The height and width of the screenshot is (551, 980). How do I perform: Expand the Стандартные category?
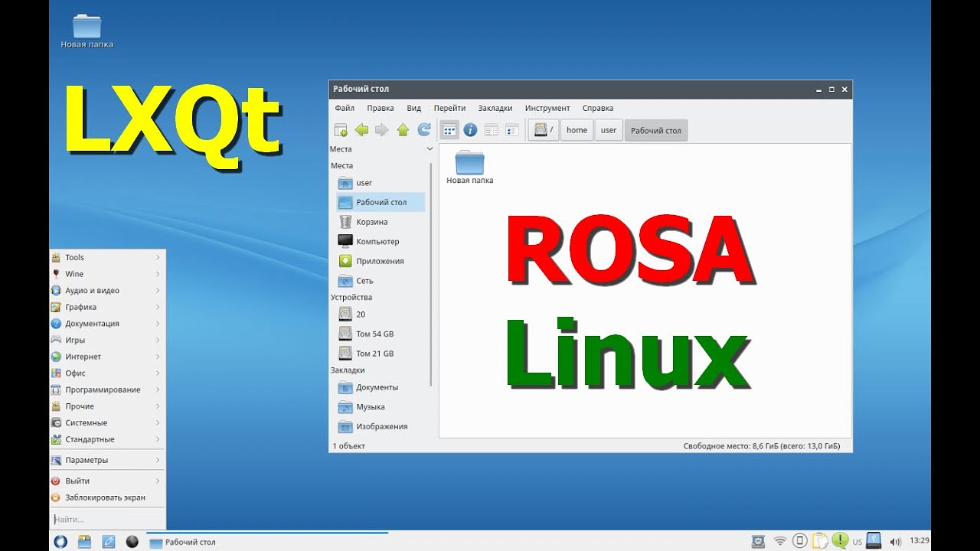pyautogui.click(x=107, y=439)
